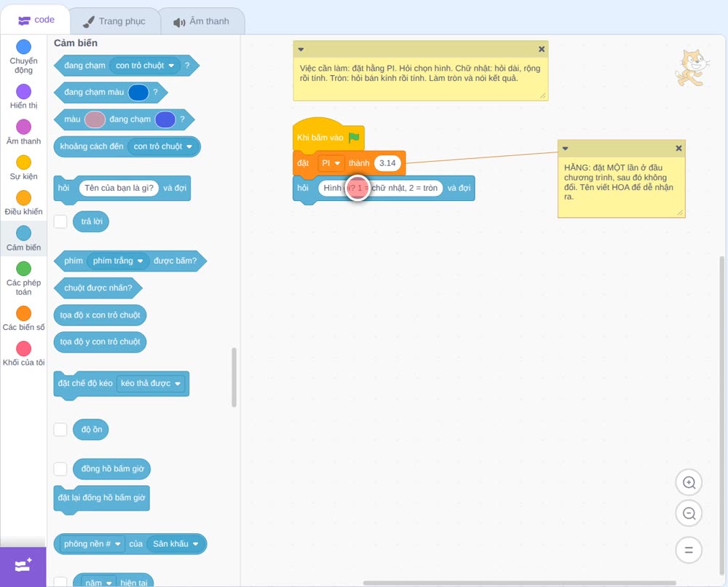Select the Hiển thị category circle
The height and width of the screenshot is (587, 728).
click(24, 92)
